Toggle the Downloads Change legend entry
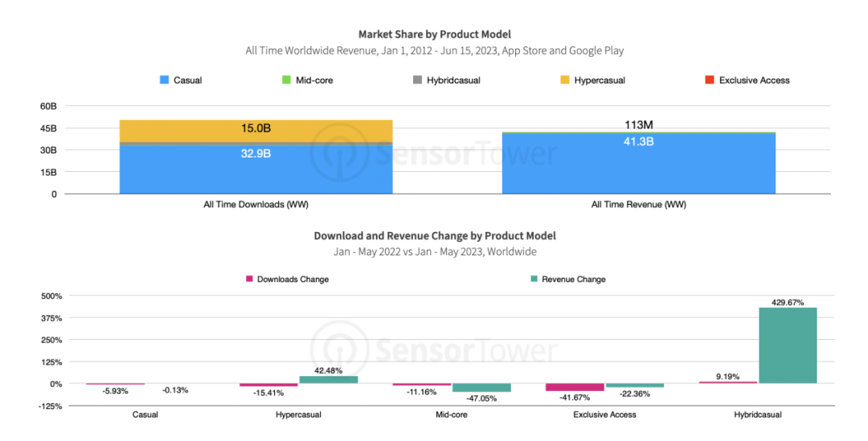Screen dimensions: 868x441 click(287, 279)
